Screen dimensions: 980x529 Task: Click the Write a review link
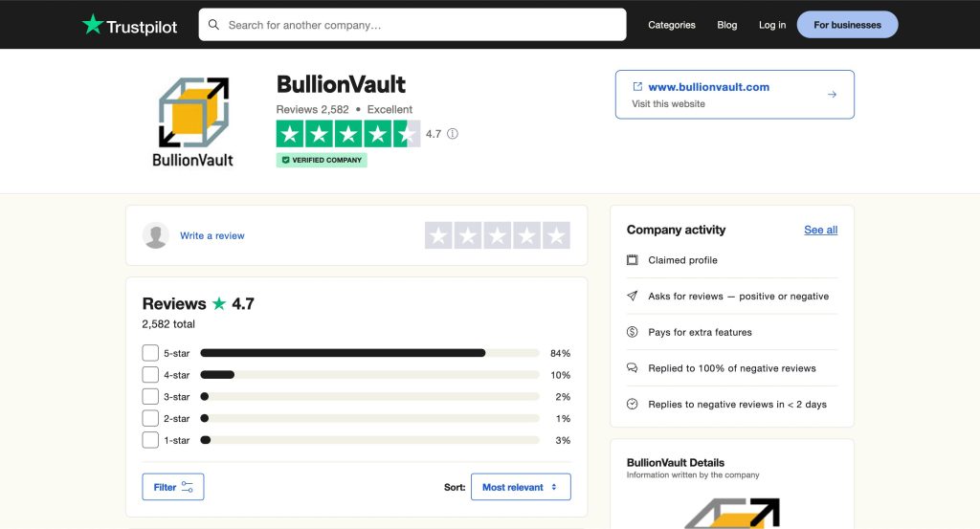pos(212,236)
